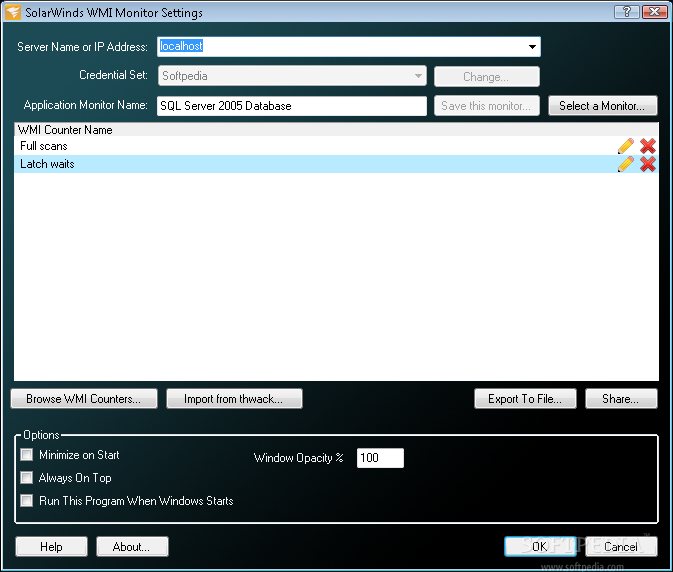This screenshot has width=673, height=572.
Task: Click the Import from thwack... button
Action: coord(234,399)
